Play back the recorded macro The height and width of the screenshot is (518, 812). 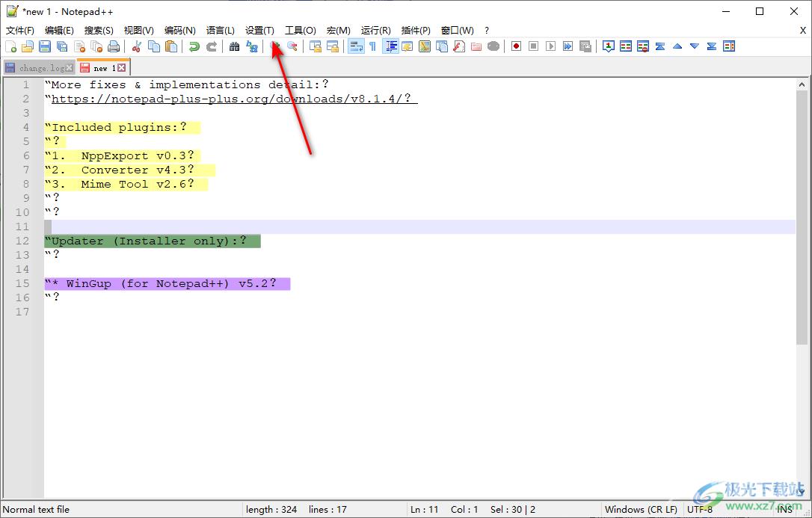(x=551, y=46)
